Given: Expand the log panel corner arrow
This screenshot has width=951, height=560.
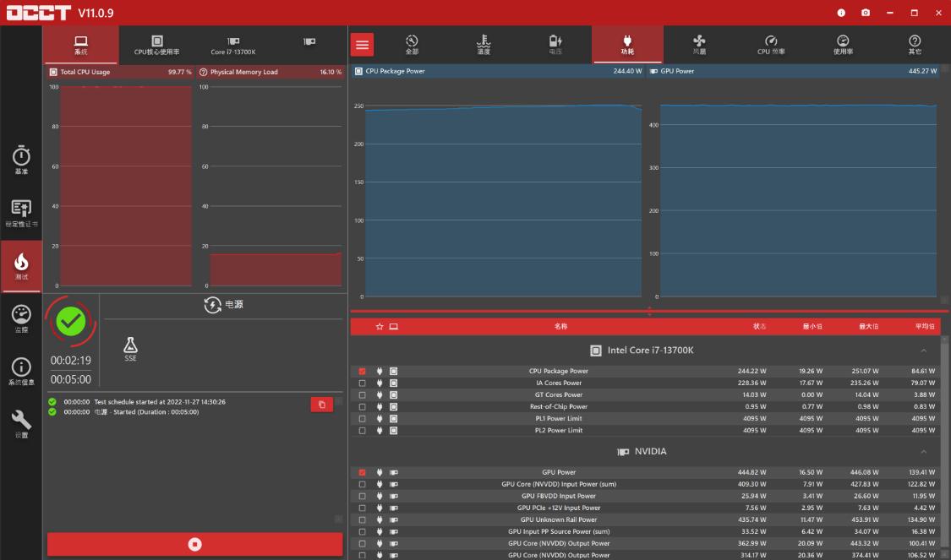Looking at the screenshot, I should tap(338, 519).
